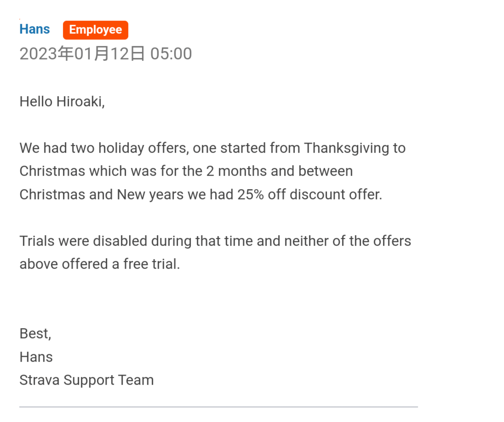Image resolution: width=504 pixels, height=422 pixels.
Task: Click the 'Strava Support Team' signature line
Action: click(86, 380)
